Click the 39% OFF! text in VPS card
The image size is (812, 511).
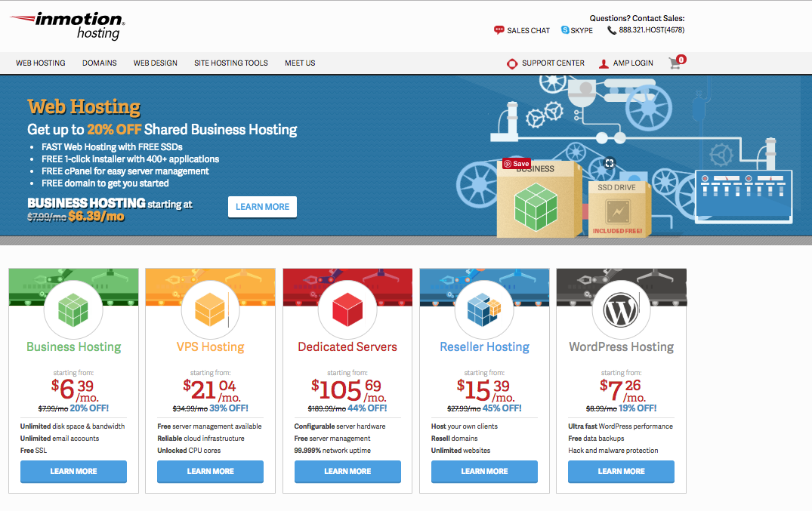[x=229, y=408]
